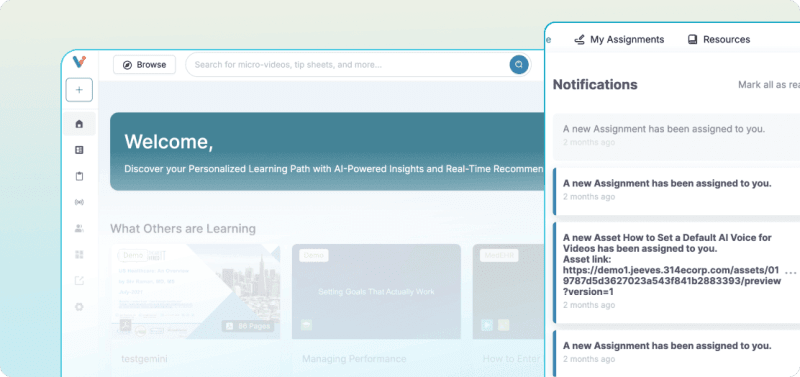Open Setting Goals That Actually Work thumbnail

(377, 291)
